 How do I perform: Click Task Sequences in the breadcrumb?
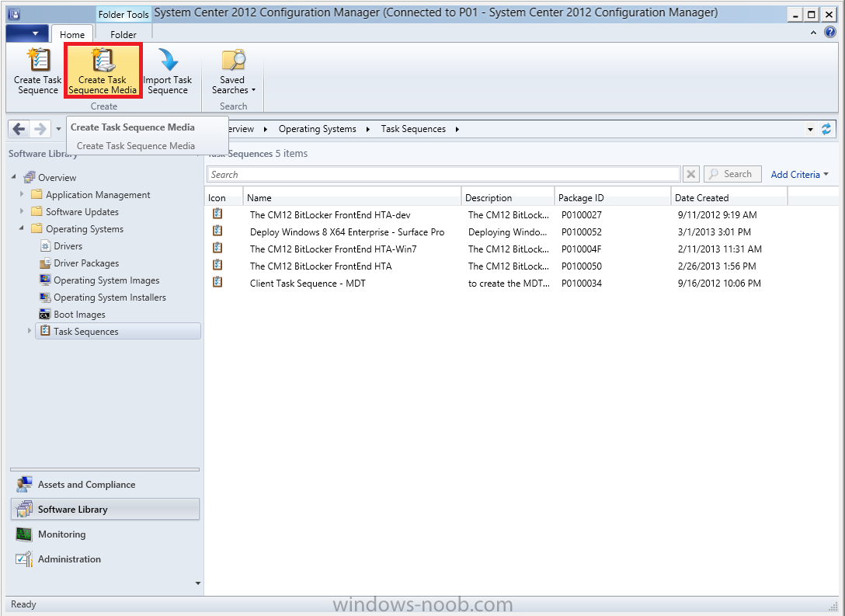[413, 129]
